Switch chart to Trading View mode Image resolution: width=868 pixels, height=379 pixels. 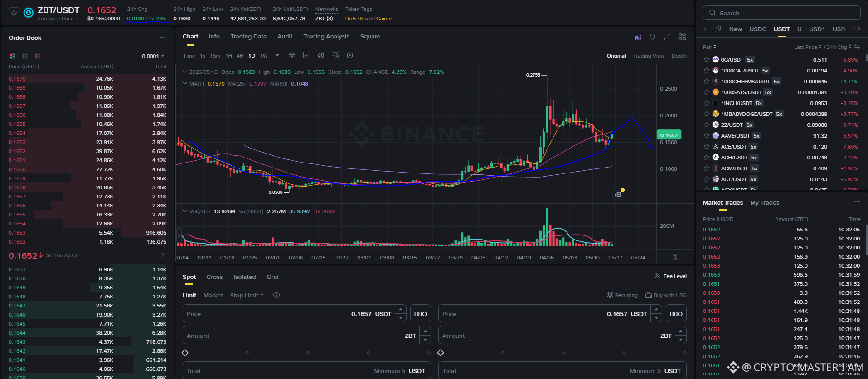click(649, 56)
